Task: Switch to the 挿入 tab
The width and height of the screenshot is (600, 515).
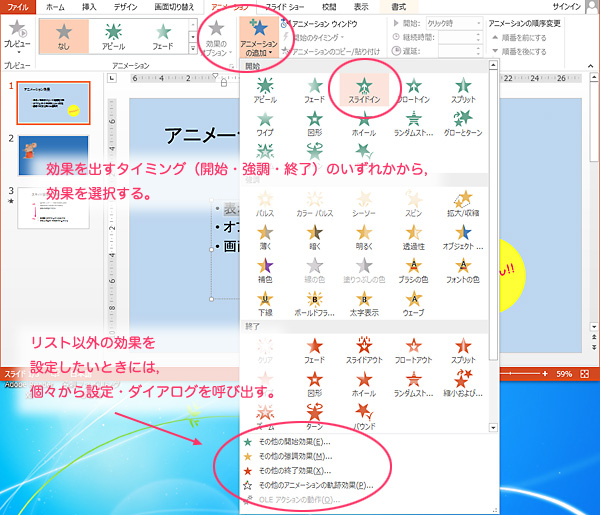Action: pos(89,7)
